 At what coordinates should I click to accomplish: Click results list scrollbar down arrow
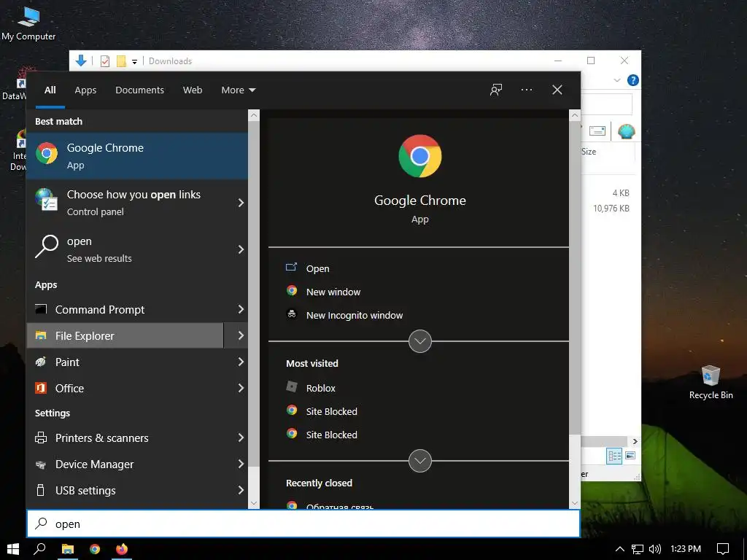point(254,503)
